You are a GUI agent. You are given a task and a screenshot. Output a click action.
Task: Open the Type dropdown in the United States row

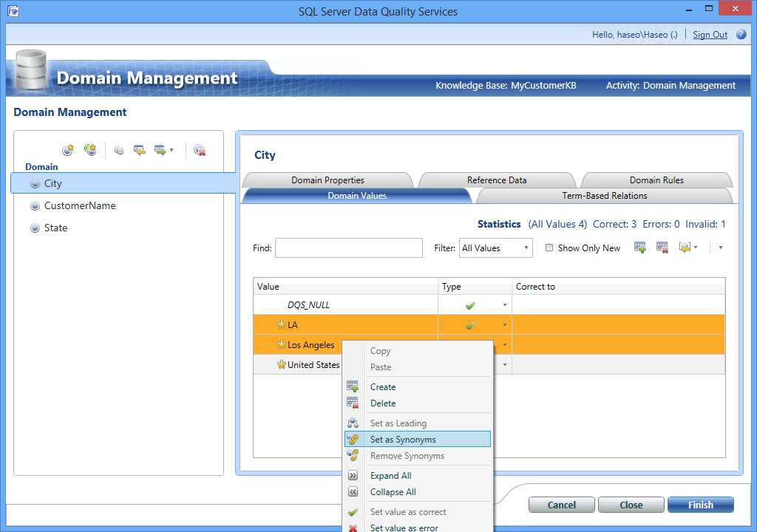click(505, 364)
